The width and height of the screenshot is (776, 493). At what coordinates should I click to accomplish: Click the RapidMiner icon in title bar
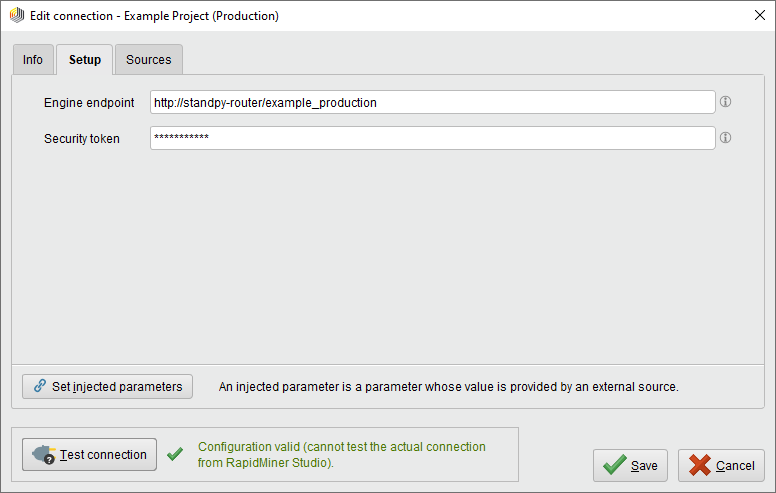click(16, 15)
